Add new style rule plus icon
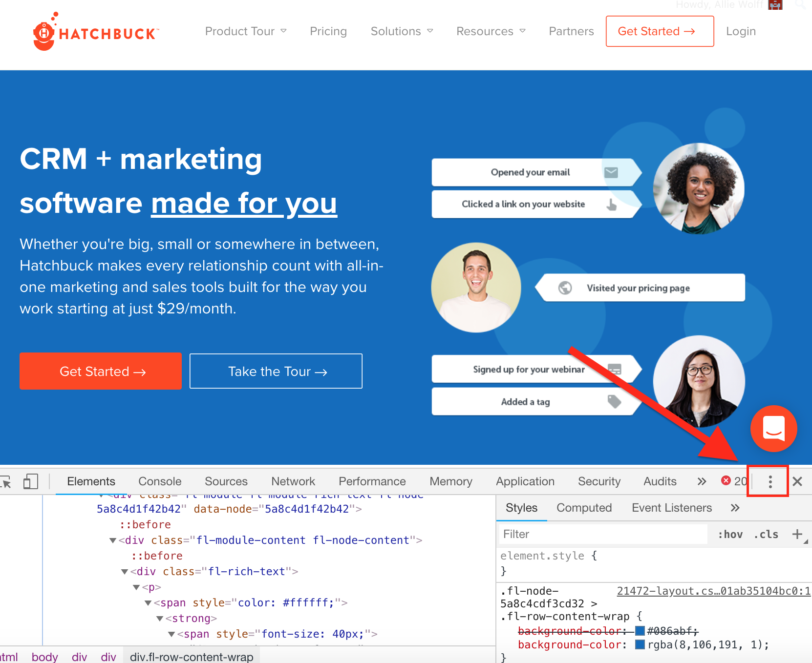 point(797,534)
